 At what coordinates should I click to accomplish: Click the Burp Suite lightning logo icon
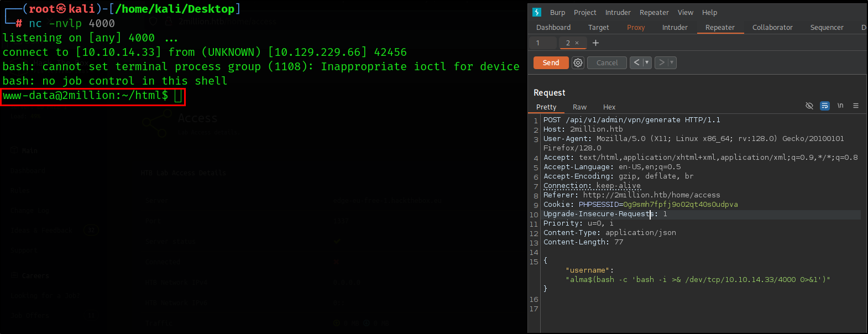pyautogui.click(x=537, y=12)
